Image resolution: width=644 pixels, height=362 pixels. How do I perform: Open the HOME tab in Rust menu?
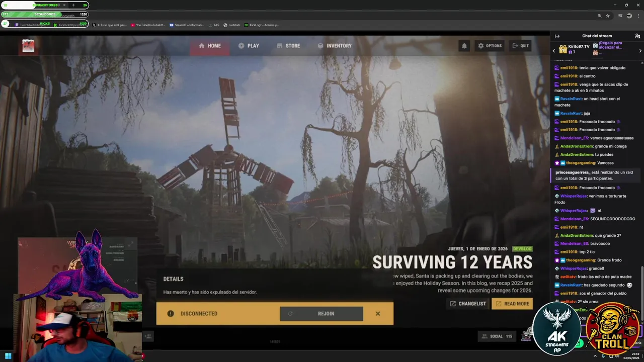(x=210, y=46)
